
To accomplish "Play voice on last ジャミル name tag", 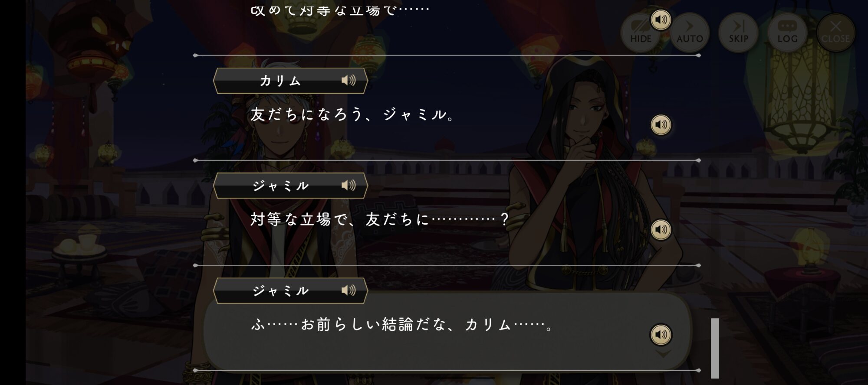I will point(348,290).
